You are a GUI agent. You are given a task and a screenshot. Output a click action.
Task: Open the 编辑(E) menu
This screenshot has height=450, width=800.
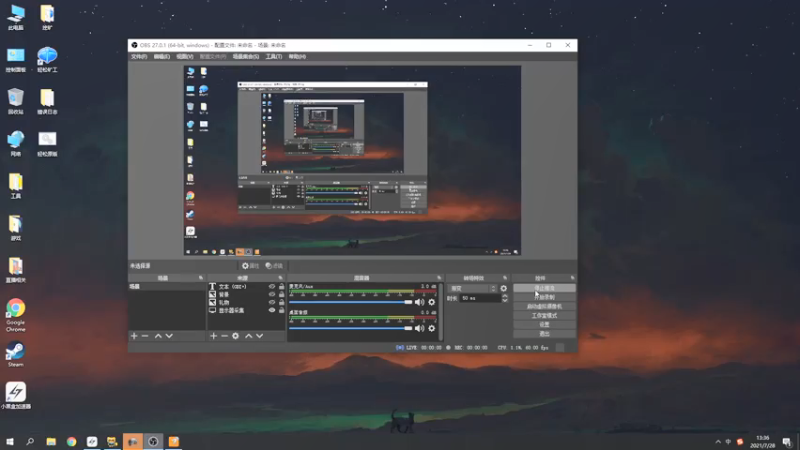pos(162,57)
